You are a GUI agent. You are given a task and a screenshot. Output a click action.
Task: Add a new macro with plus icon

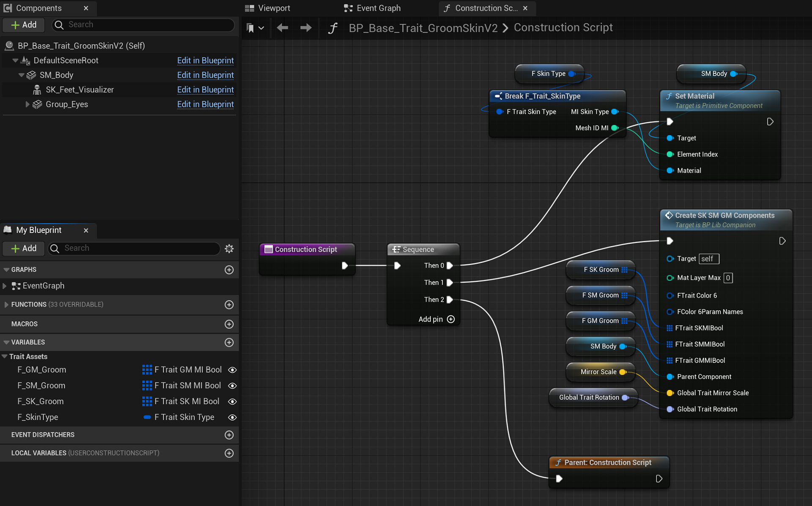pos(229,324)
